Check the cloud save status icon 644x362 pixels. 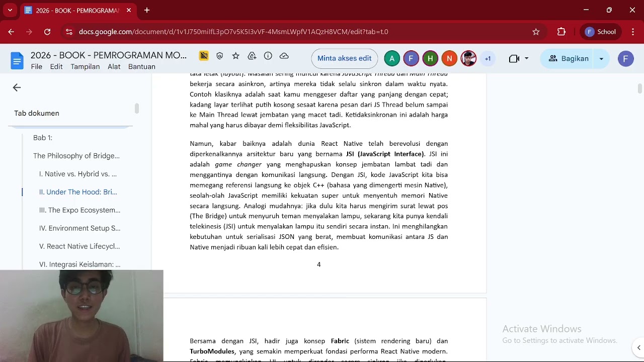tap(284, 56)
